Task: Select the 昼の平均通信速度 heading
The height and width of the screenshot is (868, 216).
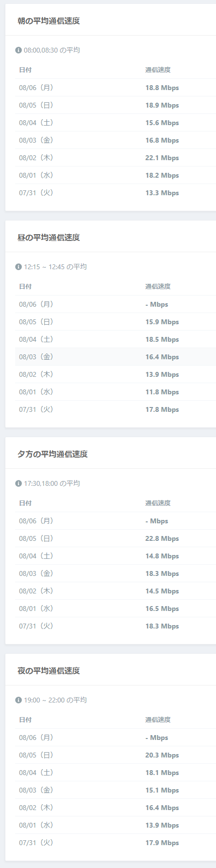Action: pyautogui.click(x=49, y=238)
